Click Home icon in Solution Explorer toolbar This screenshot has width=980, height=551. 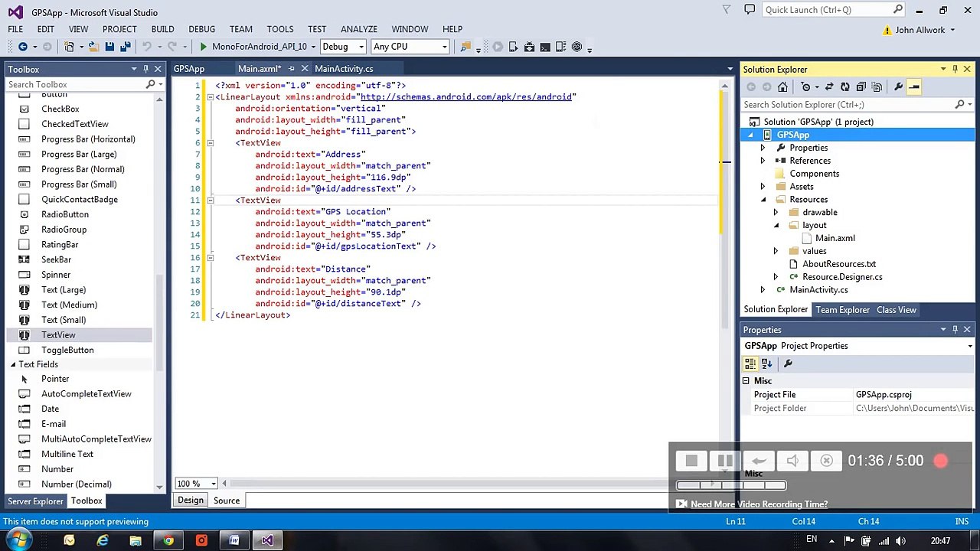[x=782, y=86]
